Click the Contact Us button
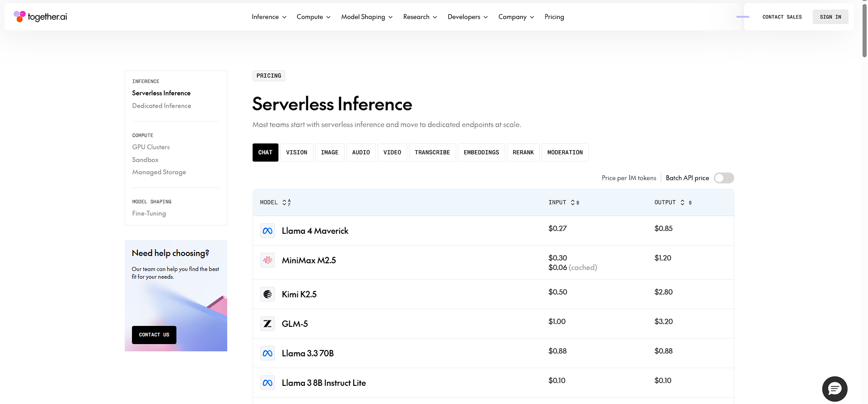Viewport: 868px width, 404px height. [x=154, y=335]
